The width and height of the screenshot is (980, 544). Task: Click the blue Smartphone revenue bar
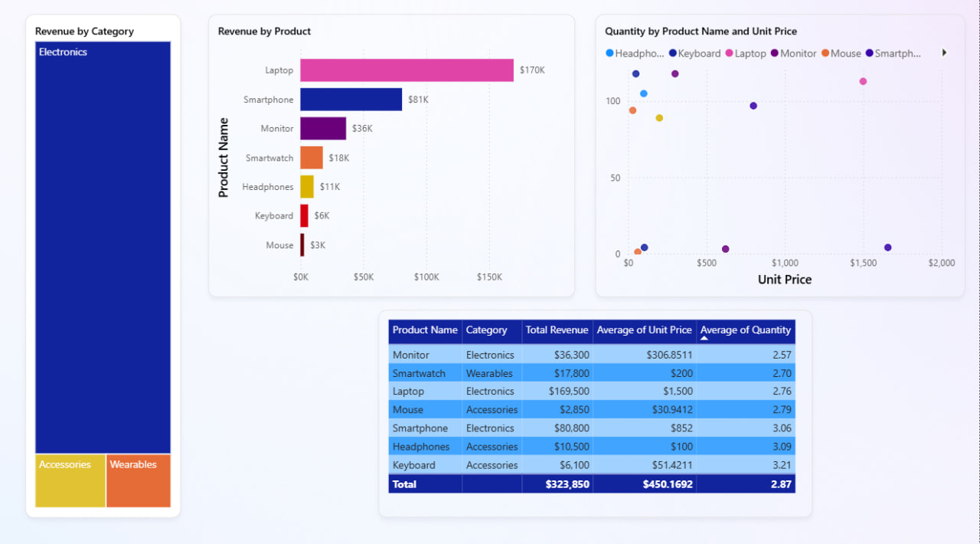point(351,100)
